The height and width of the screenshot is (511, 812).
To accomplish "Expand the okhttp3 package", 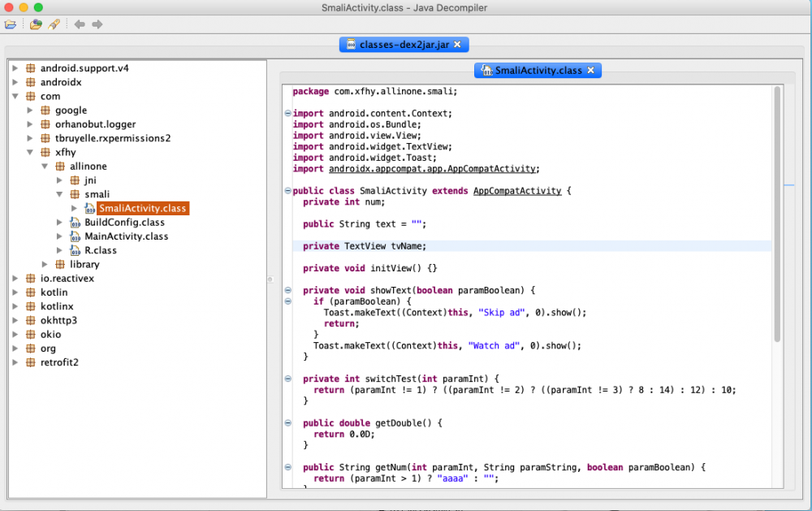I will [15, 320].
